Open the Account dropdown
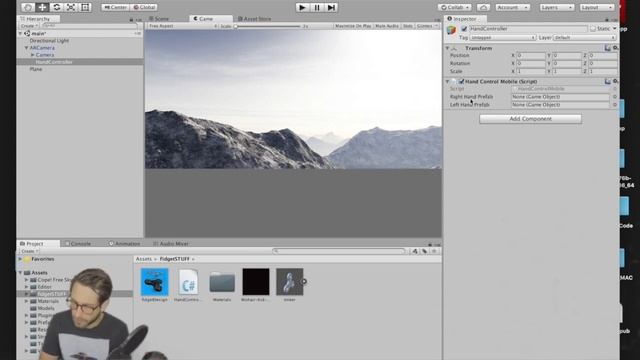The height and width of the screenshot is (360, 640). [x=512, y=7]
